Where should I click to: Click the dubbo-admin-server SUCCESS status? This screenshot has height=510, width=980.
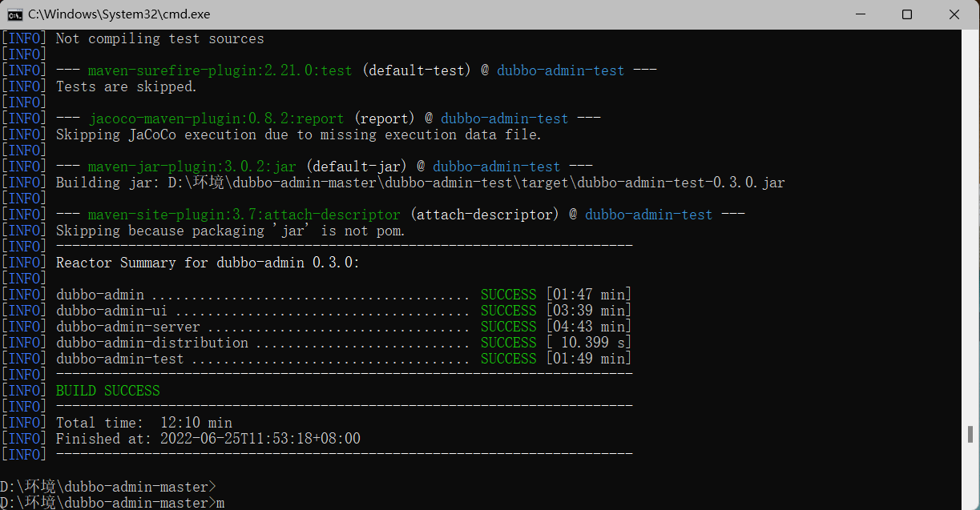click(508, 327)
